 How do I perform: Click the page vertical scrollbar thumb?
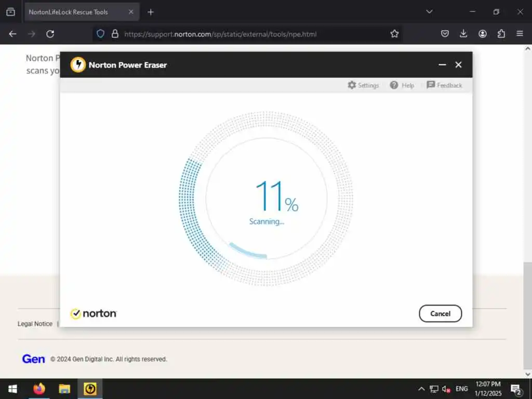527,315
